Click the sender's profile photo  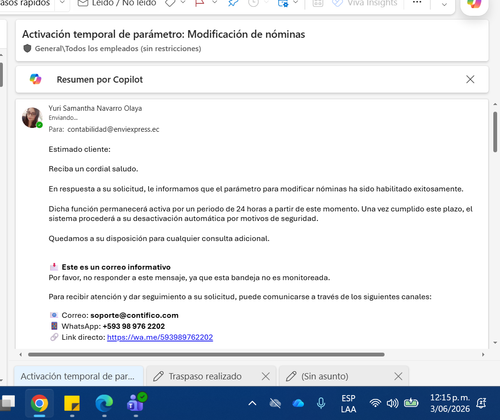32,118
